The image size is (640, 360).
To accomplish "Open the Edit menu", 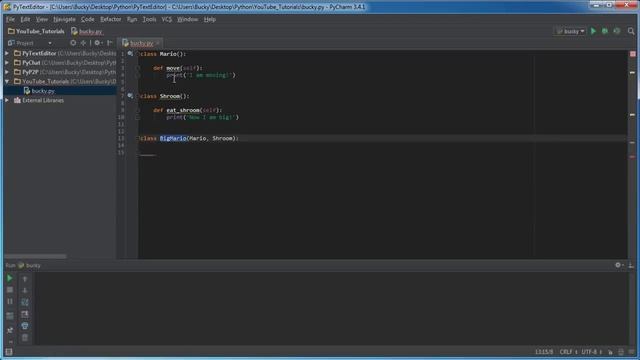I will pyautogui.click(x=25, y=19).
